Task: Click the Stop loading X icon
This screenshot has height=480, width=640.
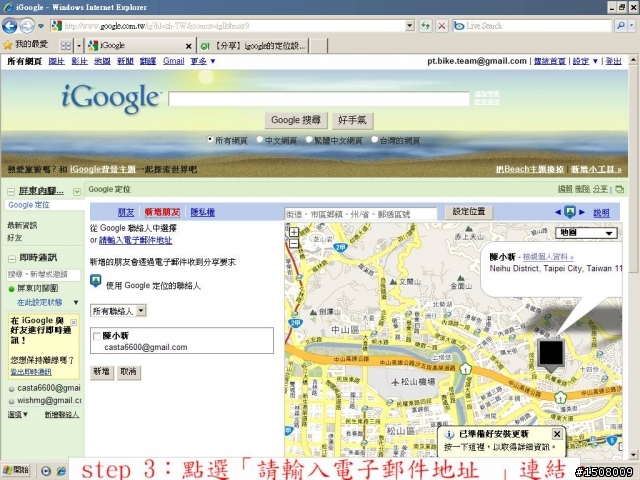Action: (x=442, y=26)
